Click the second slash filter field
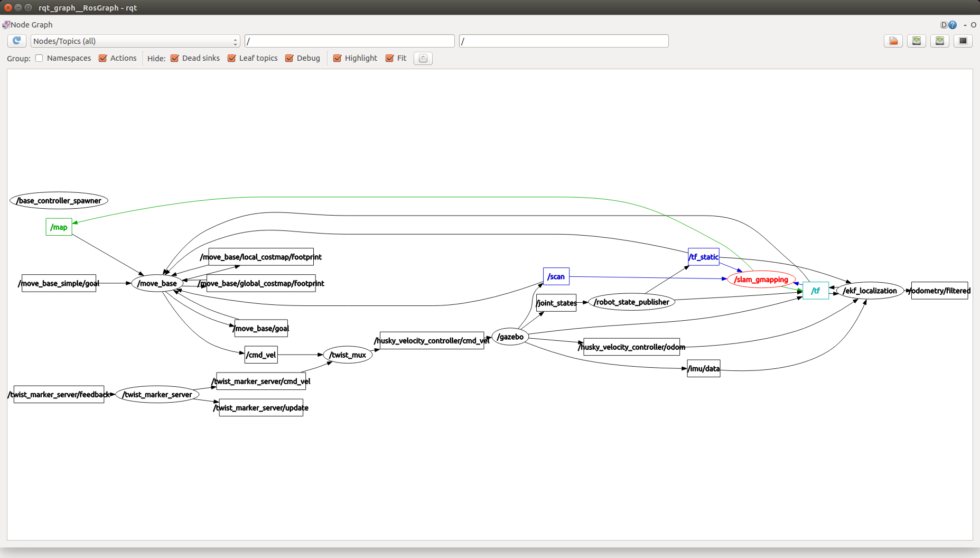980x558 pixels. coord(563,41)
